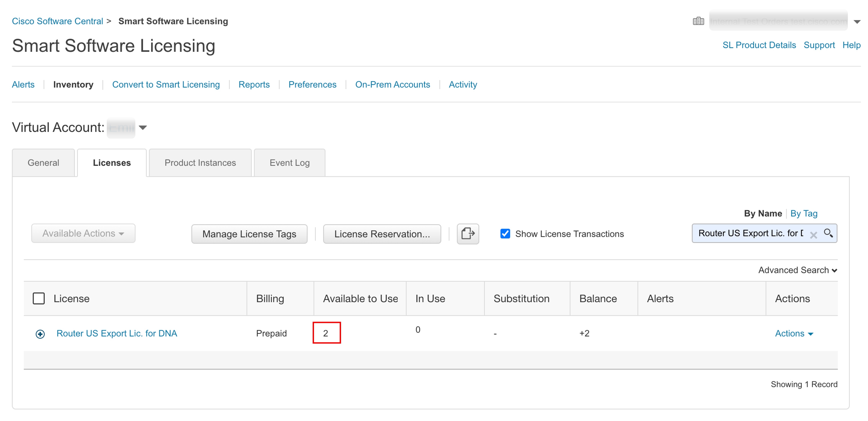Go to Alerts in navigation
This screenshot has height=421, width=868.
point(23,84)
